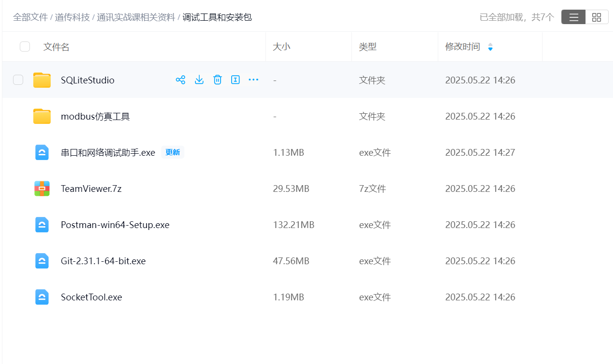Select file name 串口和网络调试助手.exe

pos(108,152)
